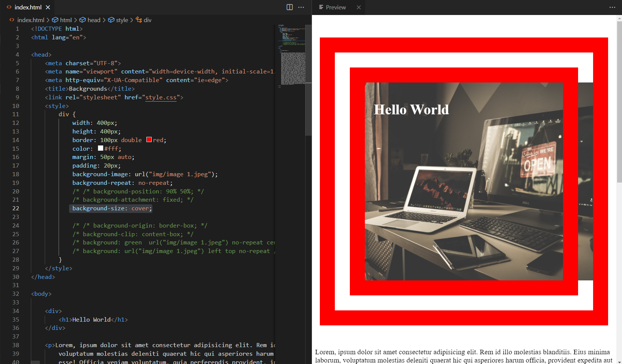Switch to the Preview tab
This screenshot has height=364, width=622.
click(336, 7)
